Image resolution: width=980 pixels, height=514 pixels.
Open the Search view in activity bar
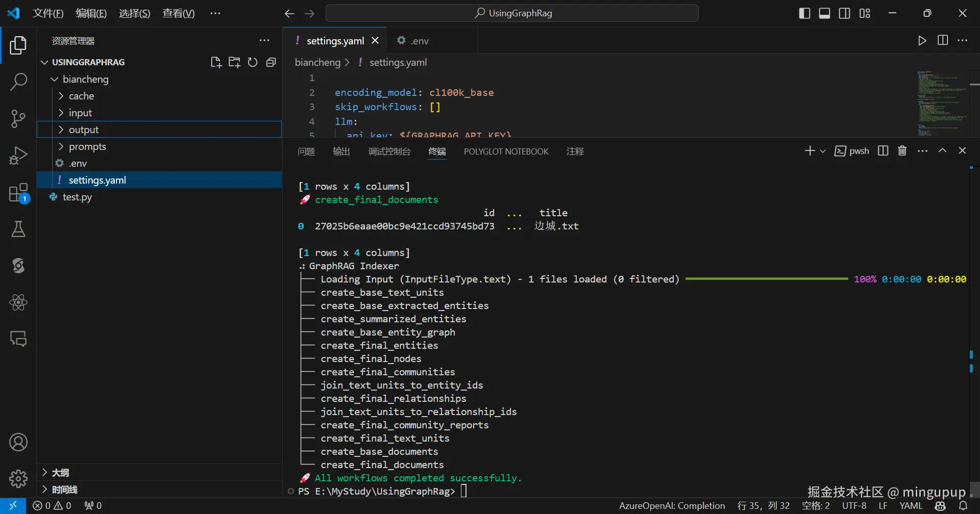[18, 82]
